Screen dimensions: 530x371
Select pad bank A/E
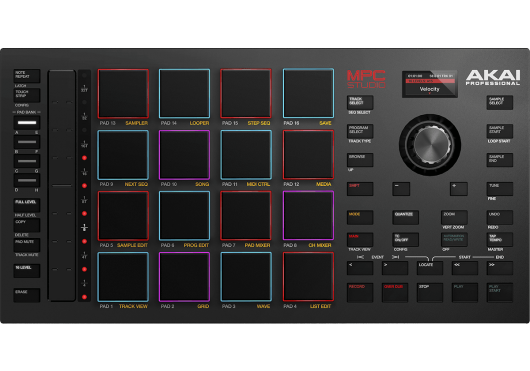[27, 123]
